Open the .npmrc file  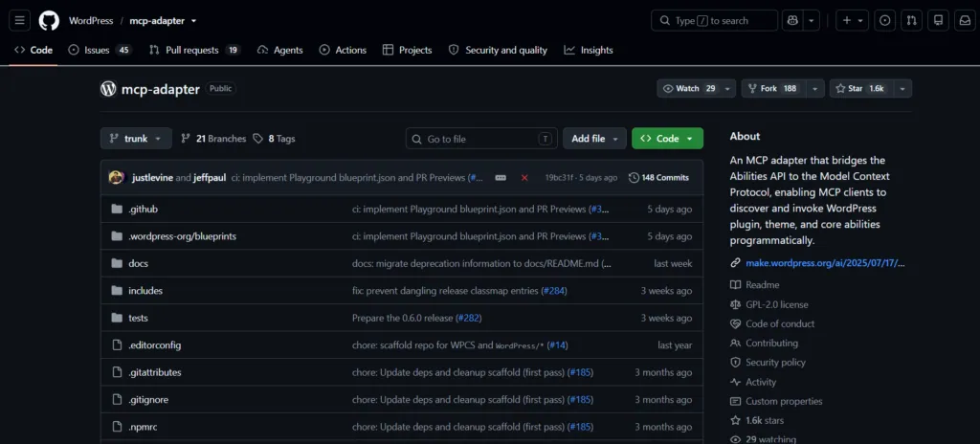pos(144,427)
